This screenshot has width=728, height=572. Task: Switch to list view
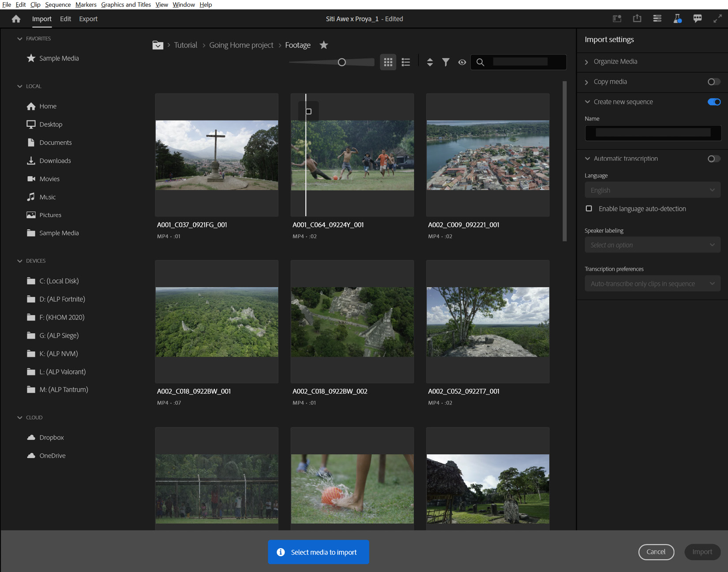[406, 62]
